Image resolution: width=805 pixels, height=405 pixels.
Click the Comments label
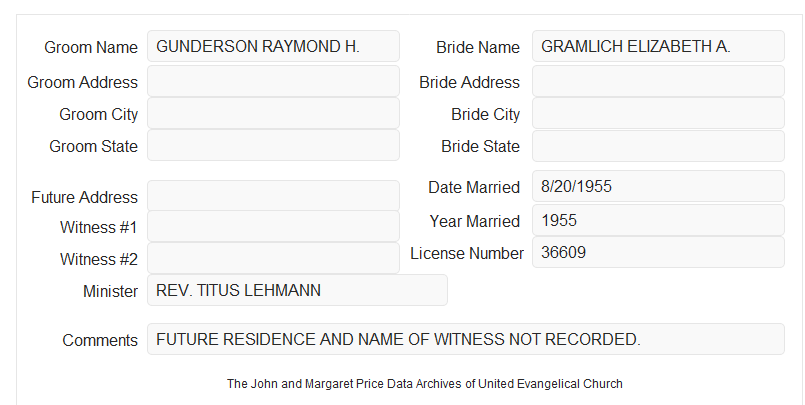coord(100,340)
